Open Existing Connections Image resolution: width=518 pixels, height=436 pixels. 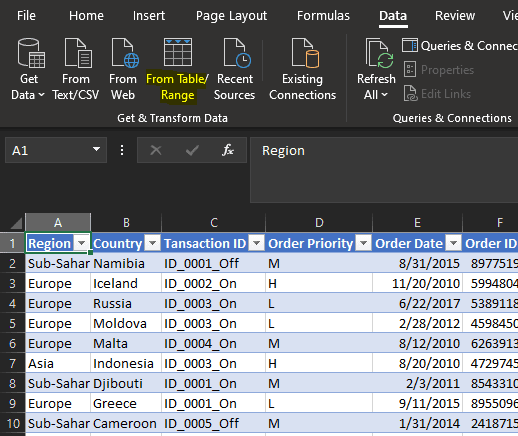(x=303, y=69)
